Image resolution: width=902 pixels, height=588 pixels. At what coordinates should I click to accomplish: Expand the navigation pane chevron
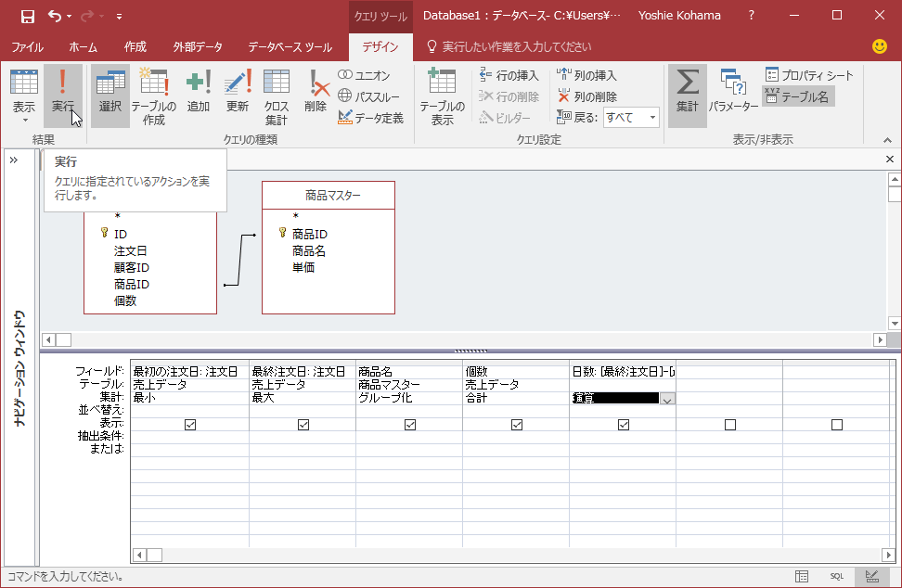point(14,160)
